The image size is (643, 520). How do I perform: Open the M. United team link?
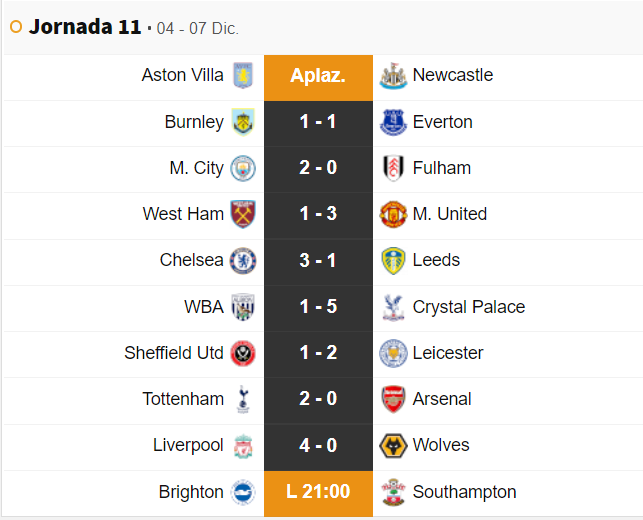450,214
